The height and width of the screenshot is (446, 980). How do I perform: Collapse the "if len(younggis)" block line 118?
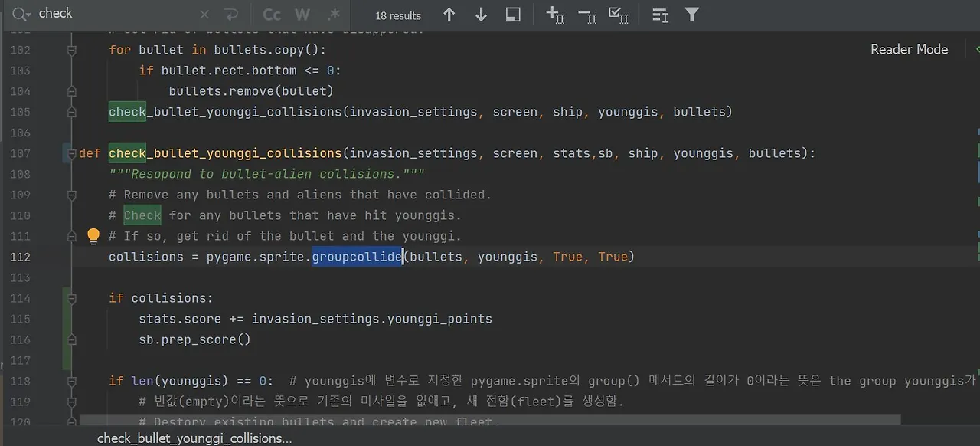click(72, 381)
